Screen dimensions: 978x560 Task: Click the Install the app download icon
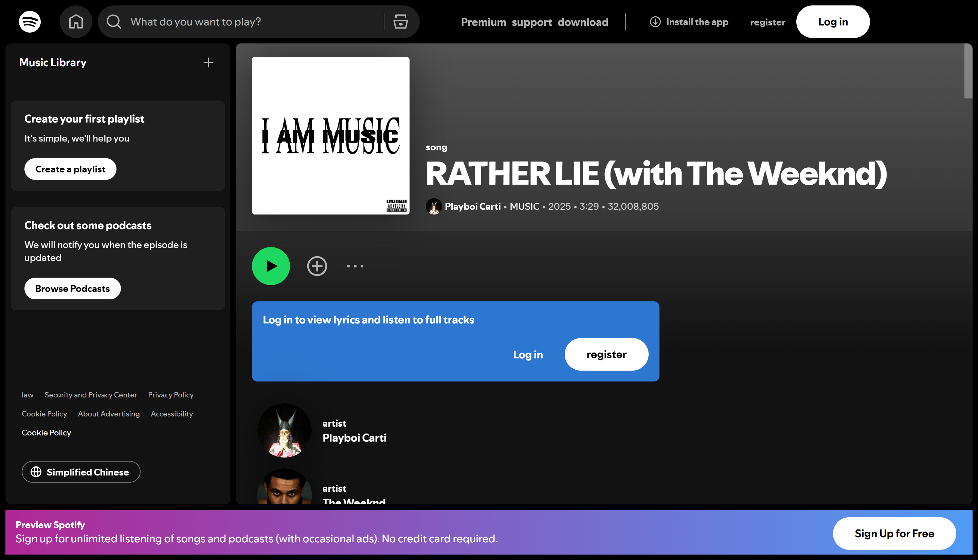(654, 22)
